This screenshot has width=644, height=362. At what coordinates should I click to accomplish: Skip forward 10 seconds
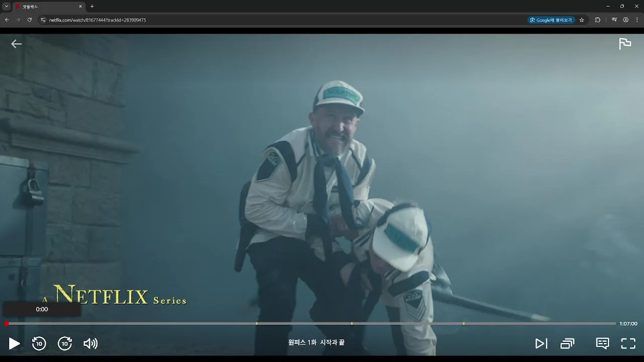point(65,343)
